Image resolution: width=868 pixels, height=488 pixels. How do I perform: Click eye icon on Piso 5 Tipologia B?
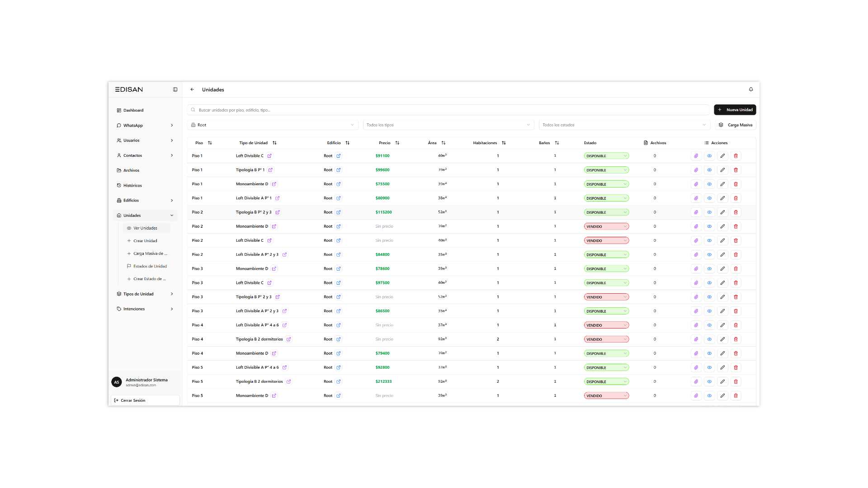[x=709, y=382]
